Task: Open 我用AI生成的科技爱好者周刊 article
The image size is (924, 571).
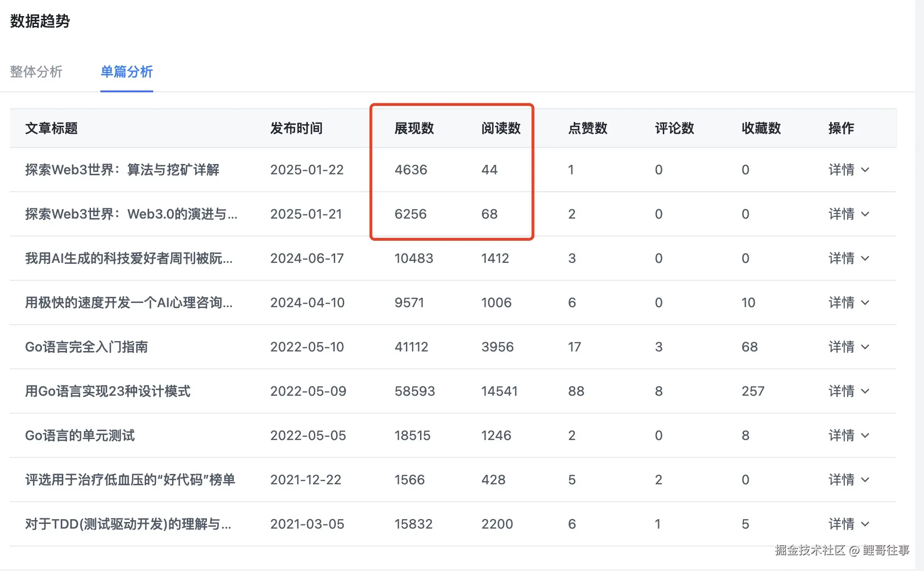Action: [x=128, y=258]
